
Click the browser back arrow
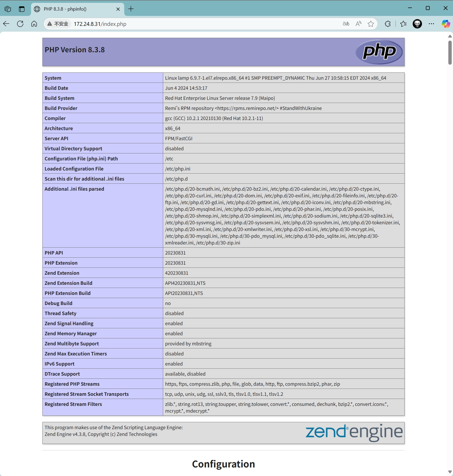pyautogui.click(x=6, y=24)
